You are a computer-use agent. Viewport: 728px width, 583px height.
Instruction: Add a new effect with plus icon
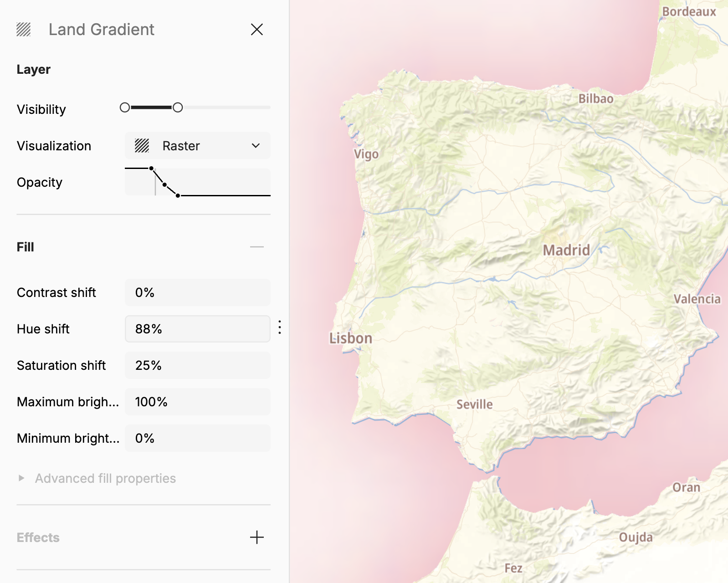tap(257, 537)
